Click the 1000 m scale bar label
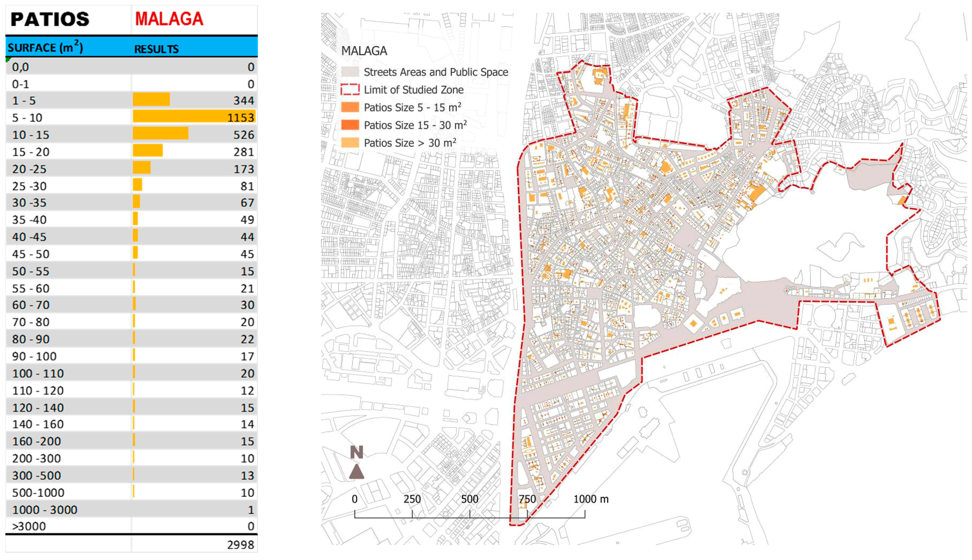 (x=591, y=499)
